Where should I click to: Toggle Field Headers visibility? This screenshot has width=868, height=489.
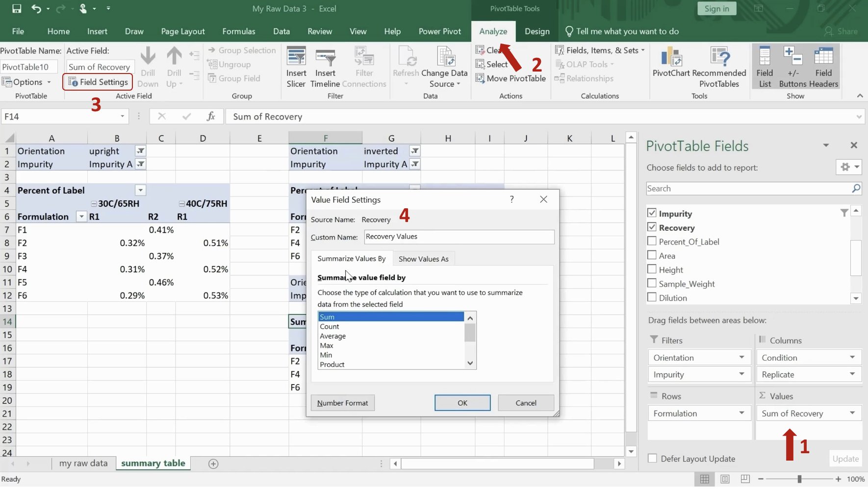point(824,66)
